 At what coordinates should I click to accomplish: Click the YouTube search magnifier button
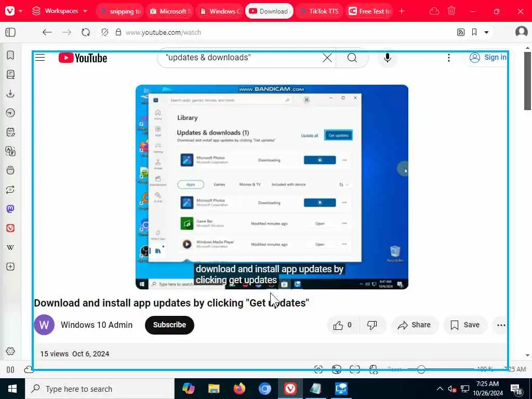click(x=352, y=58)
